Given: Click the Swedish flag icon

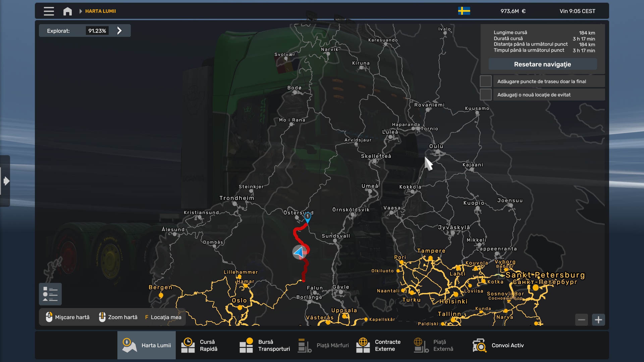Looking at the screenshot, I should 464,11.
